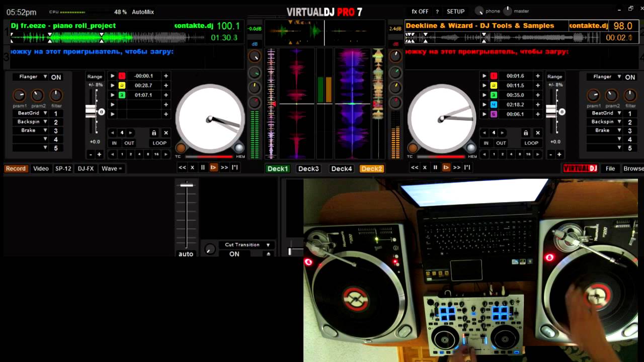This screenshot has width=644, height=362.
Task: Clear left deck loop with x button
Action: (x=166, y=133)
